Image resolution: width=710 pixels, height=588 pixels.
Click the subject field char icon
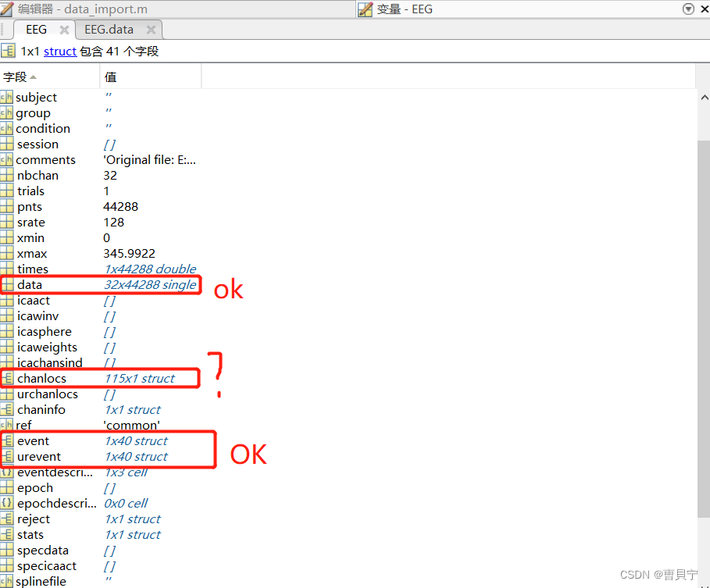pos(6,98)
